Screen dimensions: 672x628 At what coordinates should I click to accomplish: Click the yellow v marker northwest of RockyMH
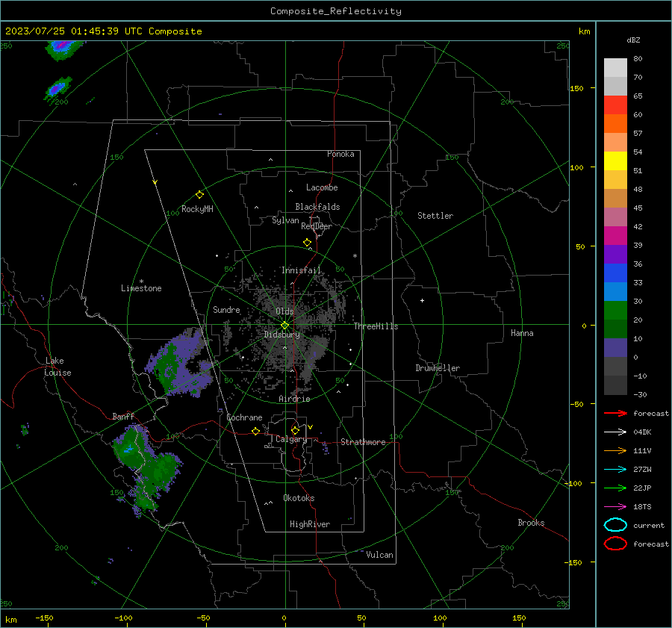(x=155, y=183)
